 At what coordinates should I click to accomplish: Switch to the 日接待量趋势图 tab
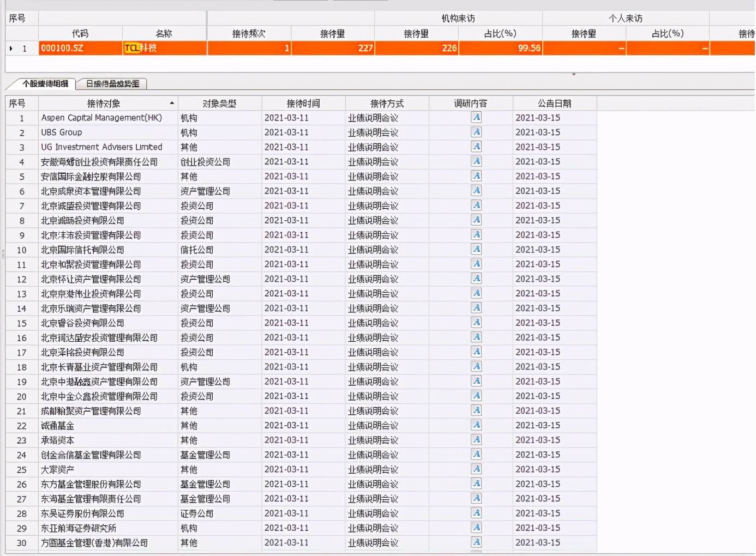(x=112, y=83)
